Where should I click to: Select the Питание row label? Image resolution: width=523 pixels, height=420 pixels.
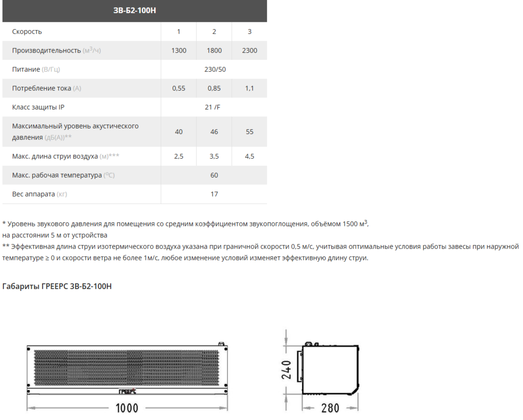36,69
